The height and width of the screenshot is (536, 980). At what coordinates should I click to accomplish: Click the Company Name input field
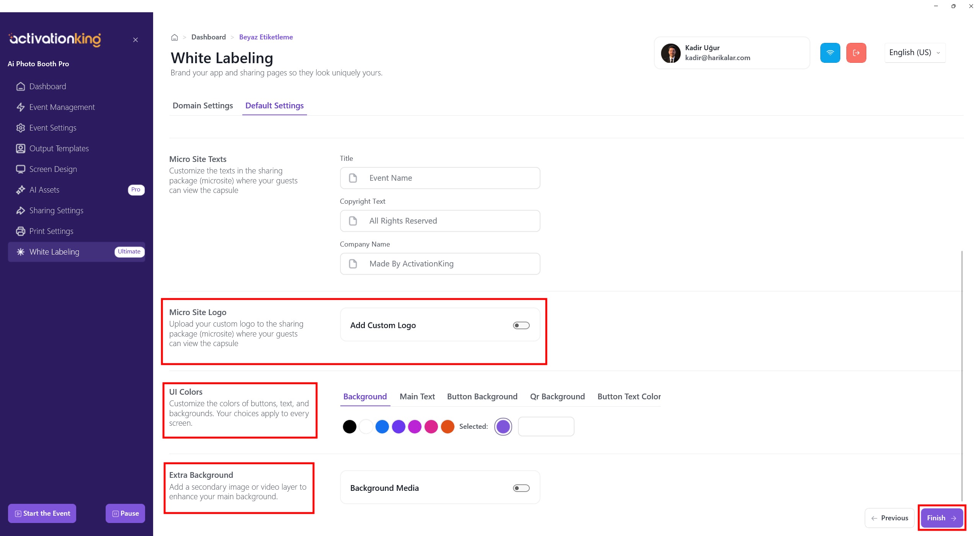click(440, 264)
